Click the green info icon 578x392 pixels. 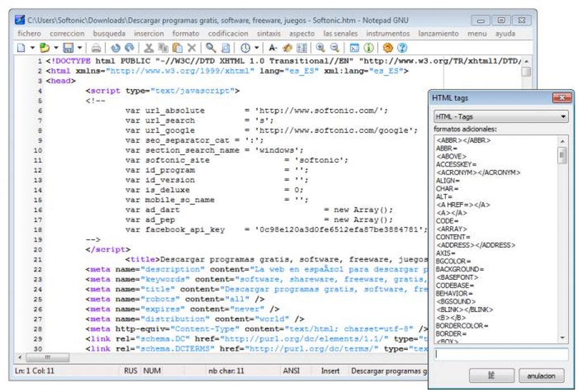pyautogui.click(x=369, y=48)
